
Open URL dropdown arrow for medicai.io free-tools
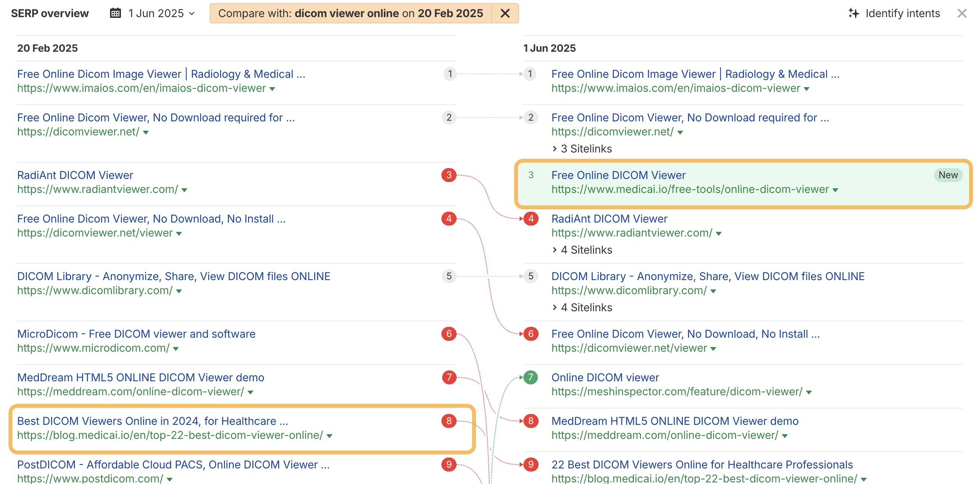pos(835,190)
